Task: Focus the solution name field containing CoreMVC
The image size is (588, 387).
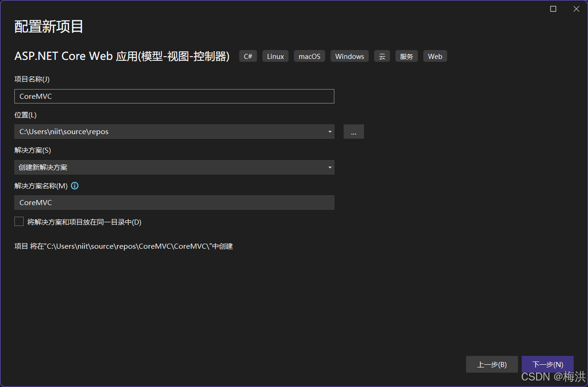Action: [x=174, y=202]
